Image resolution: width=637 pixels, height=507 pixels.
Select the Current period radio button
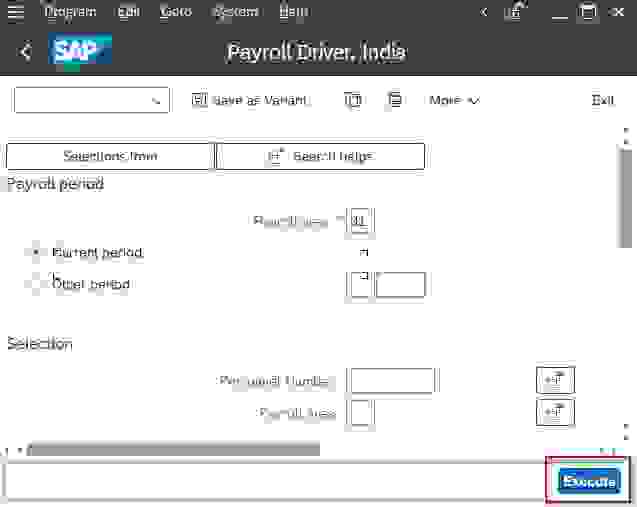point(36,252)
